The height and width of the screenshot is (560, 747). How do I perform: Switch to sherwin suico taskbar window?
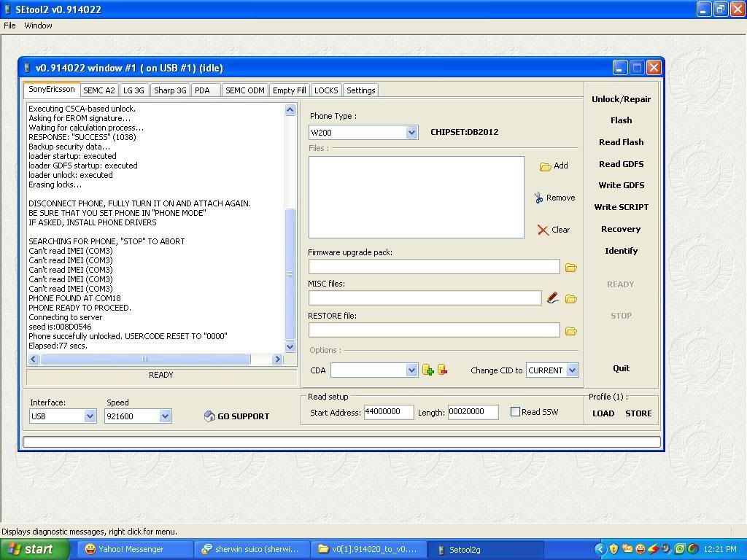251,549
